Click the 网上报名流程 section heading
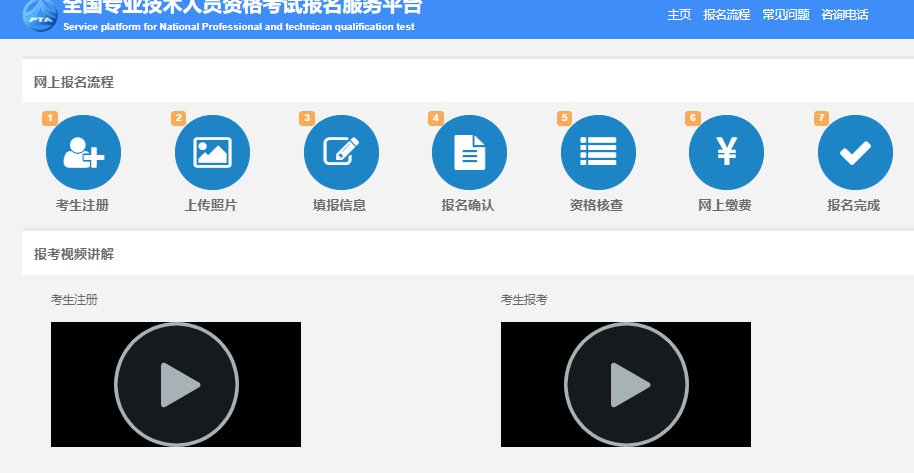This screenshot has height=473, width=914. tap(73, 82)
